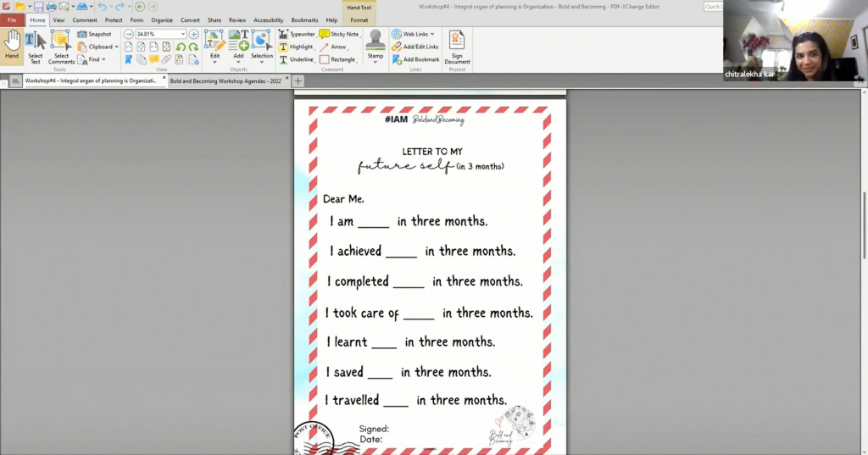This screenshot has height=455, width=868.
Task: Click Add/Edit Links
Action: click(415, 47)
